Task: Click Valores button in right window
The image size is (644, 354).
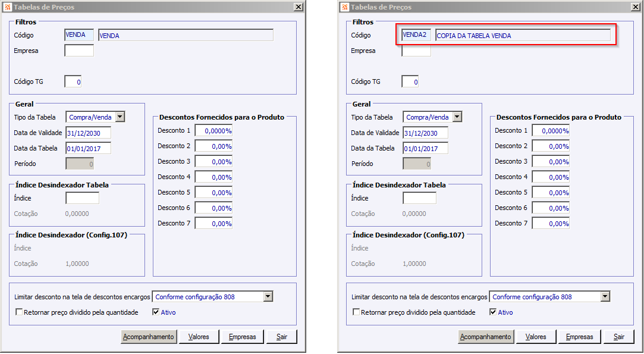Action: pyautogui.click(x=536, y=337)
